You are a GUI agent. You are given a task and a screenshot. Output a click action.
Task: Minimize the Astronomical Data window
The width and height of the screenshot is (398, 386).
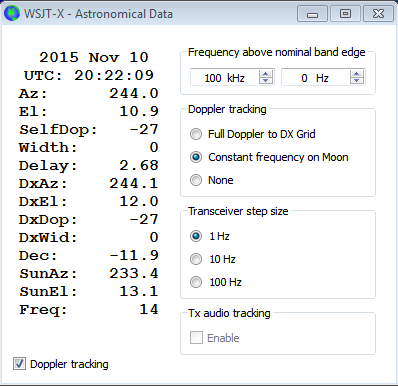312,14
